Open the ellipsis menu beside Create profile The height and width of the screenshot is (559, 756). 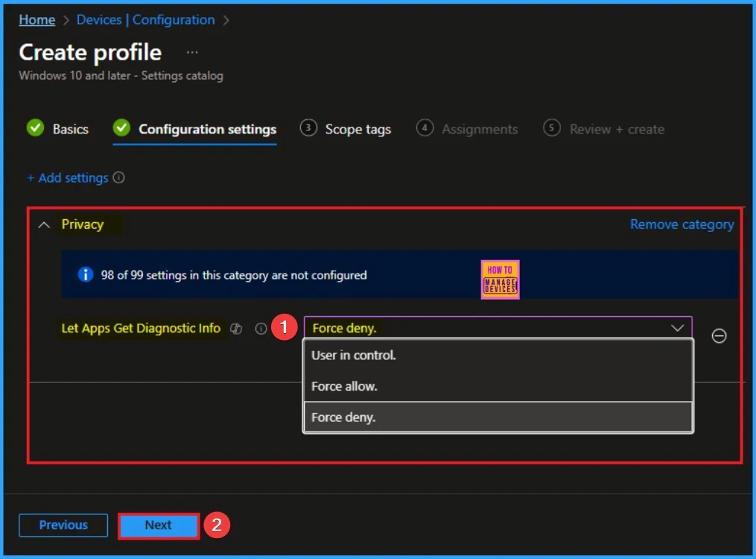pyautogui.click(x=192, y=53)
